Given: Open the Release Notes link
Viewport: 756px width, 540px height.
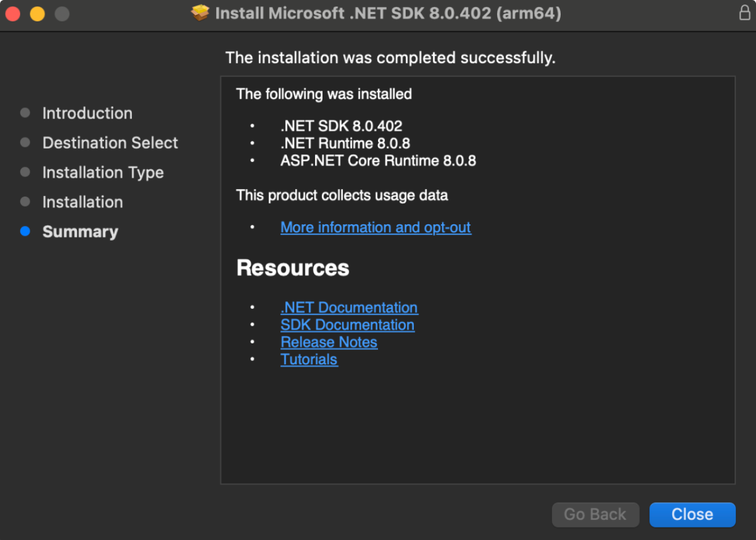Looking at the screenshot, I should pyautogui.click(x=329, y=342).
